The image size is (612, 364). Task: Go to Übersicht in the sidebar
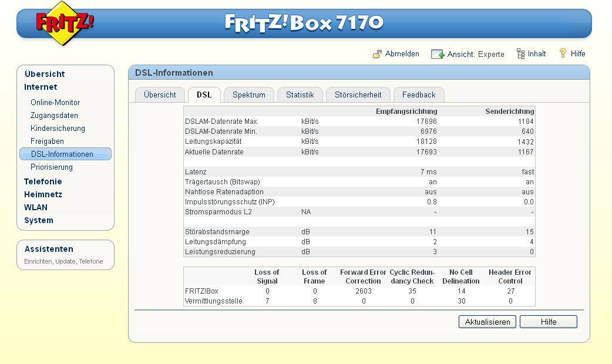45,74
